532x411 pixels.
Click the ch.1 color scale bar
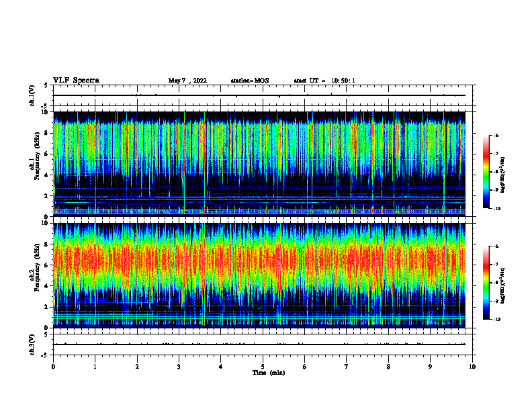486,172
